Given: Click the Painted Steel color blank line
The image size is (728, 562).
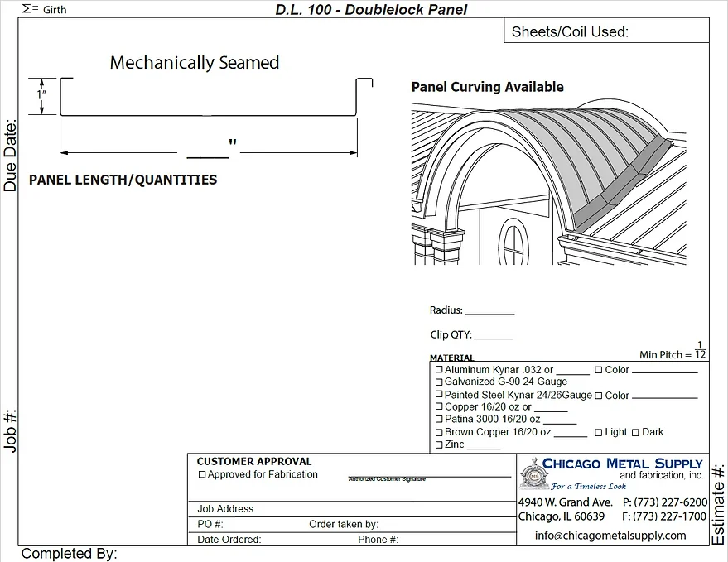Looking at the screenshot, I should click(x=665, y=396).
